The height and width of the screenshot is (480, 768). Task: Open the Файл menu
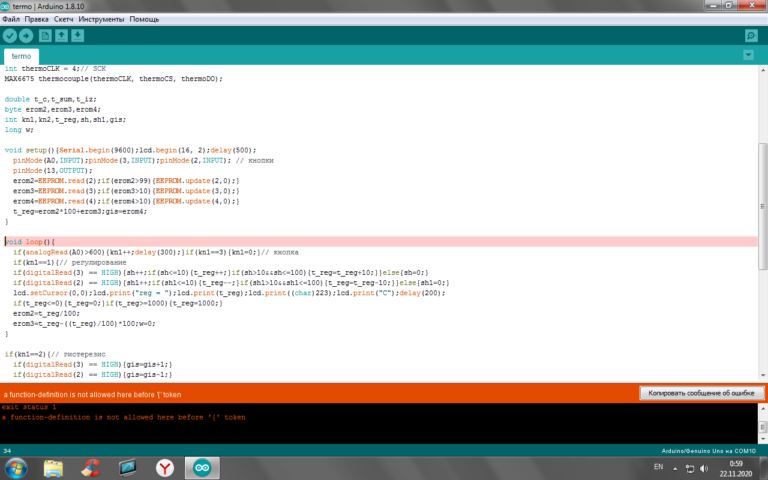(x=10, y=19)
